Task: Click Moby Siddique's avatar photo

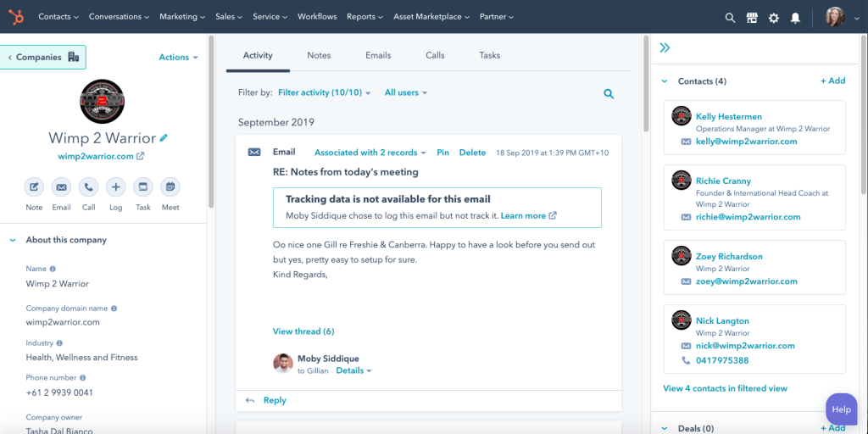Action: (283, 364)
